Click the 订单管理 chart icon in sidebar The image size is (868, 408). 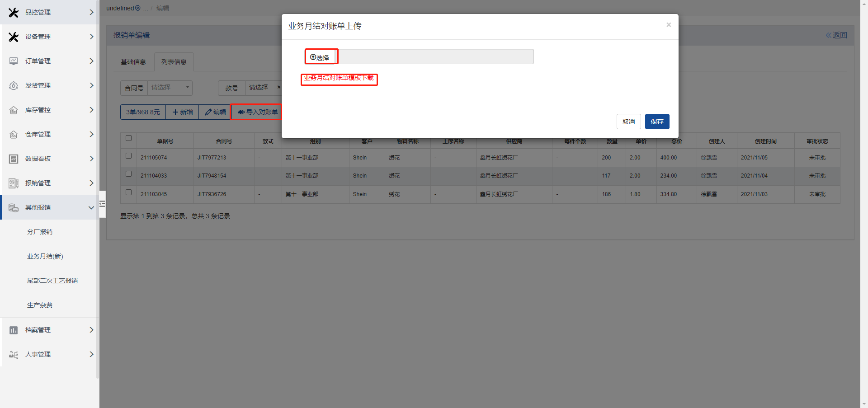click(14, 61)
